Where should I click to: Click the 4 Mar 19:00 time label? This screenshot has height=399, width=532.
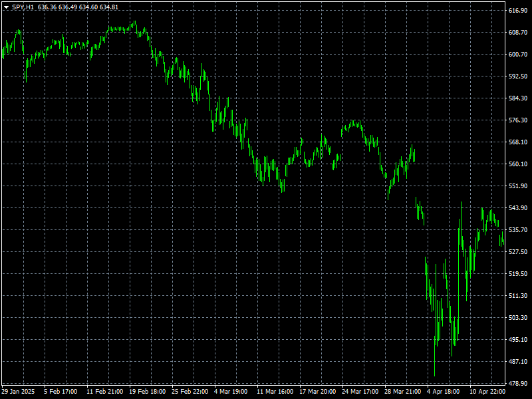(x=231, y=392)
